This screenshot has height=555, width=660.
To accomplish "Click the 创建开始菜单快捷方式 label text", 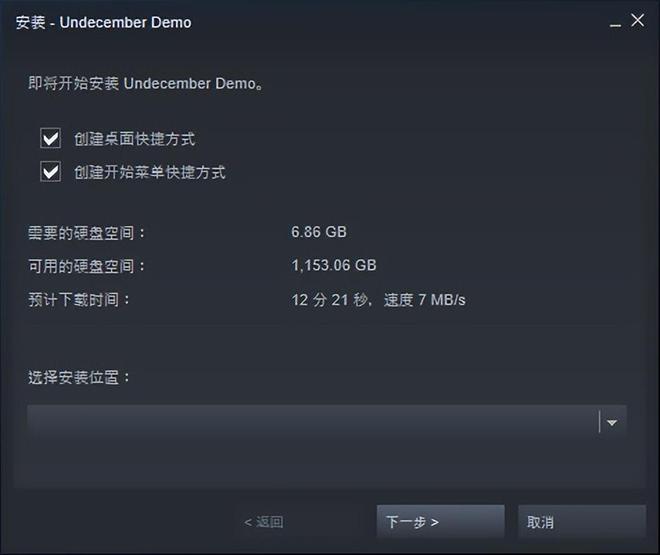I will tap(150, 172).
